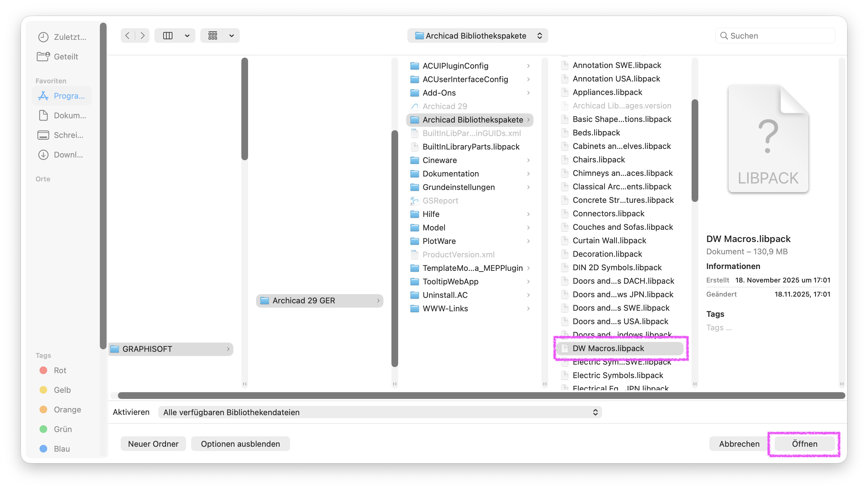Open the Dokumentation folder
This screenshot has height=489, width=868.
pyautogui.click(x=470, y=173)
